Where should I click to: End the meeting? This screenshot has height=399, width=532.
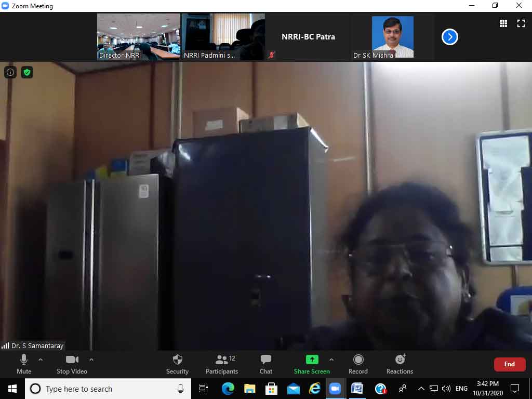tap(509, 364)
